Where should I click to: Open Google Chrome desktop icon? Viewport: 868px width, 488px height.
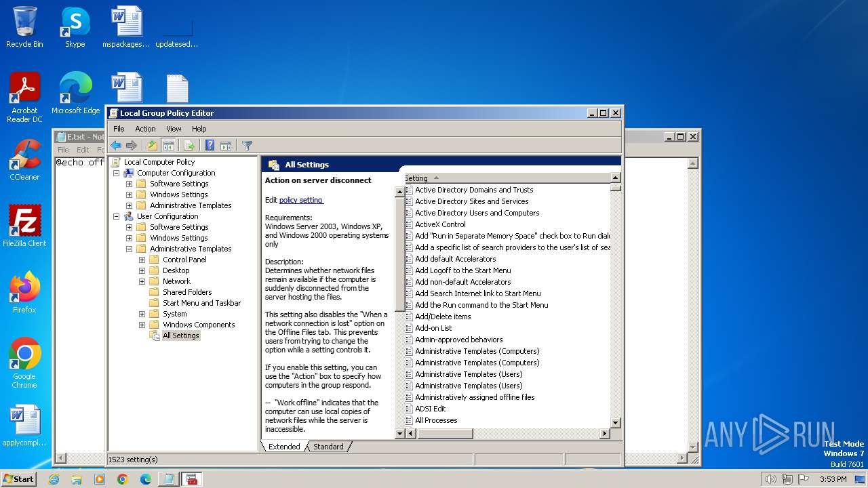24,363
